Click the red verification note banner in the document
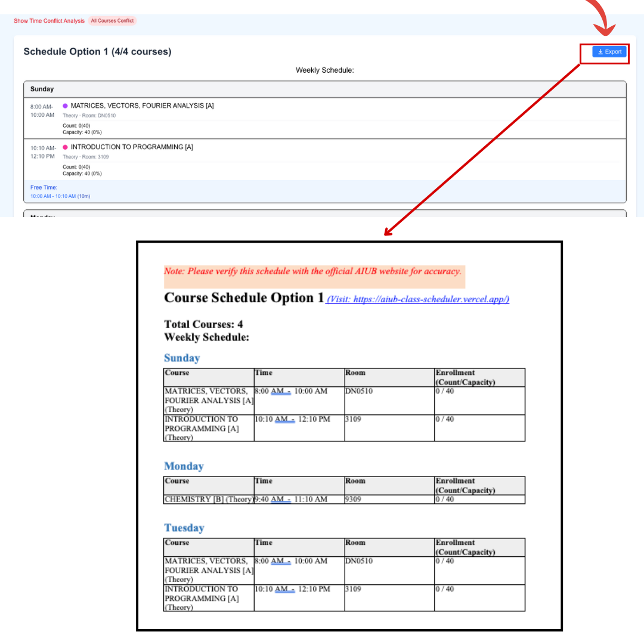This screenshot has width=644, height=644. [313, 271]
